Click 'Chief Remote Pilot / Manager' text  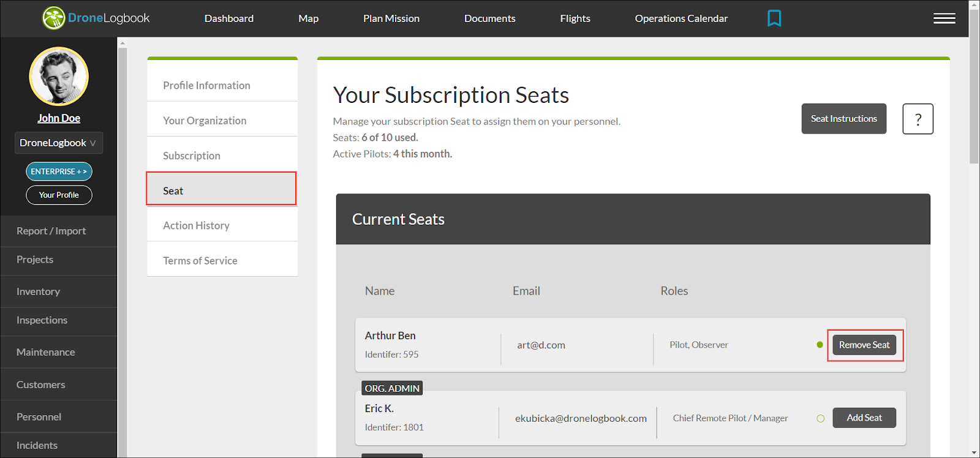(x=730, y=418)
